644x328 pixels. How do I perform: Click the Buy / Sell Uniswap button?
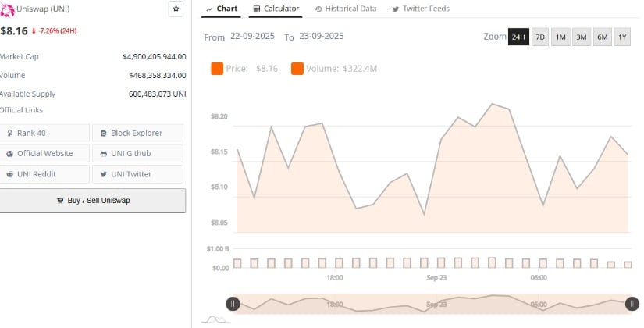92,201
